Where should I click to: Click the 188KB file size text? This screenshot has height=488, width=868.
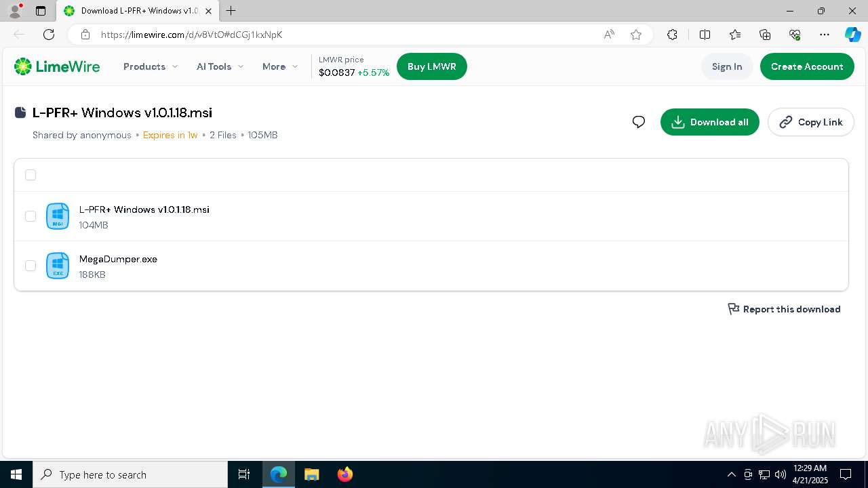tap(92, 274)
